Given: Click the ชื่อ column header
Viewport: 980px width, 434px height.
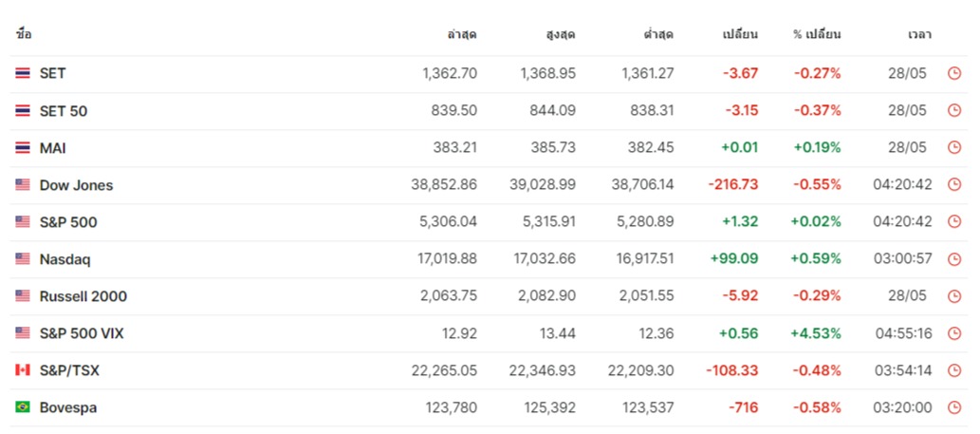Looking at the screenshot, I should pyautogui.click(x=24, y=35).
